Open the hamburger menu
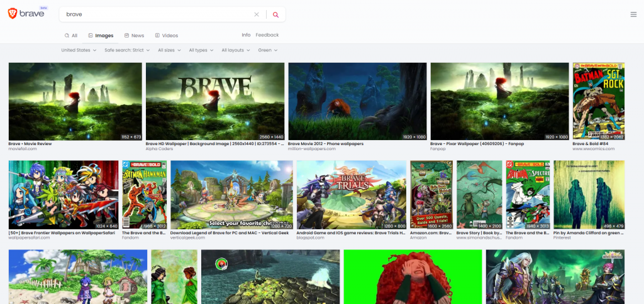Screen dimensions: 644x304 pos(633,14)
